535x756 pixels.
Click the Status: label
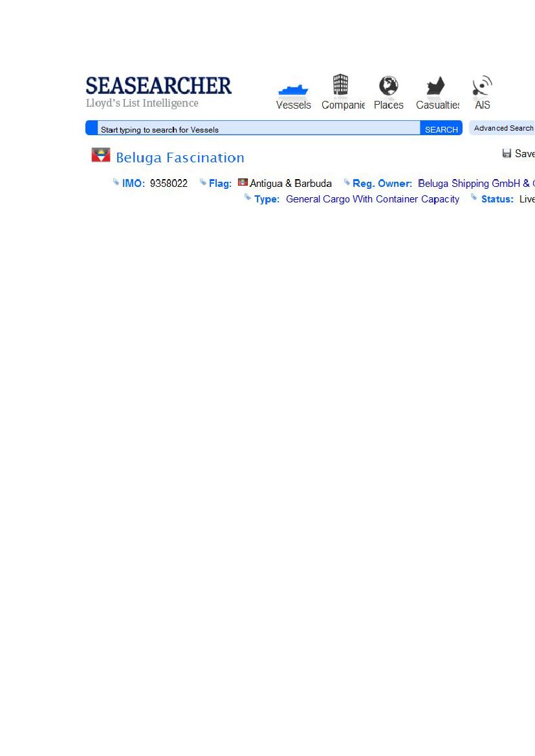click(x=497, y=199)
